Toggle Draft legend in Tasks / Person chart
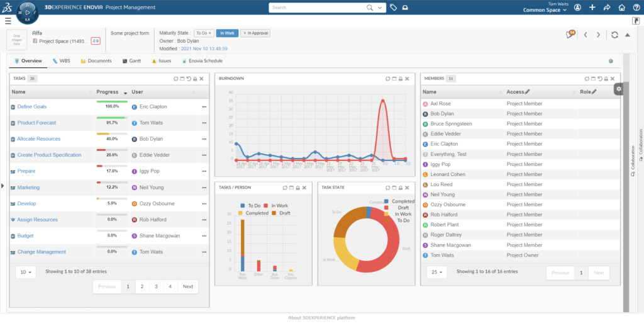644x324 pixels. 281,213
